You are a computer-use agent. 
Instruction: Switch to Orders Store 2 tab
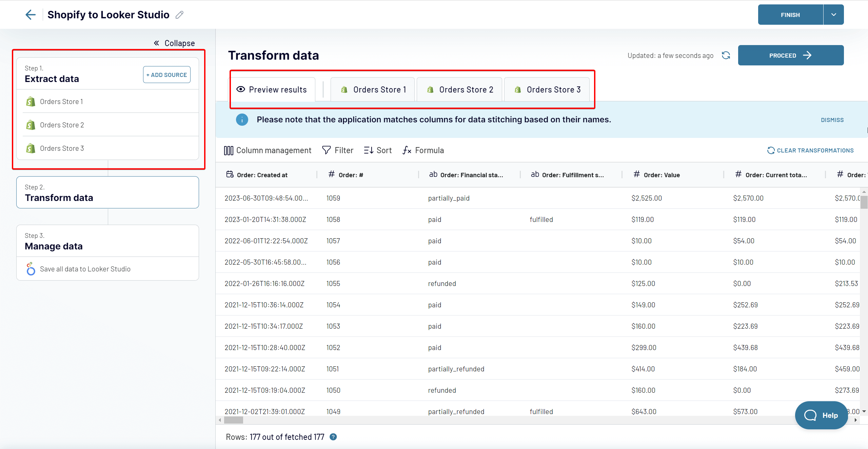pyautogui.click(x=459, y=89)
